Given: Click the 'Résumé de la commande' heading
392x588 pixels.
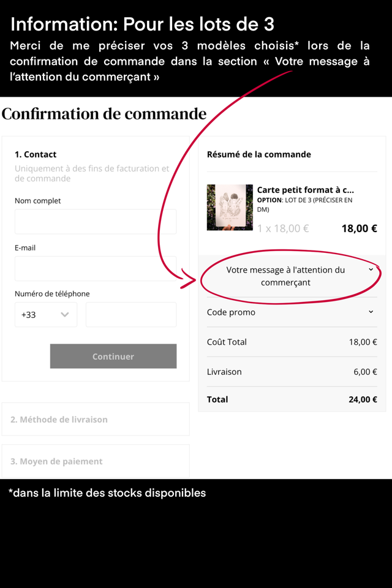Looking at the screenshot, I should (x=259, y=154).
